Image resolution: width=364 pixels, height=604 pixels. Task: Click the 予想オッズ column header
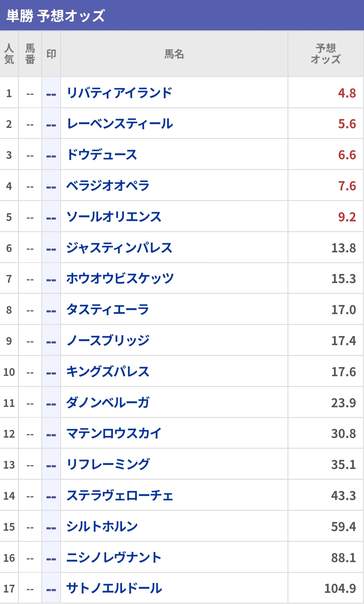coord(326,54)
